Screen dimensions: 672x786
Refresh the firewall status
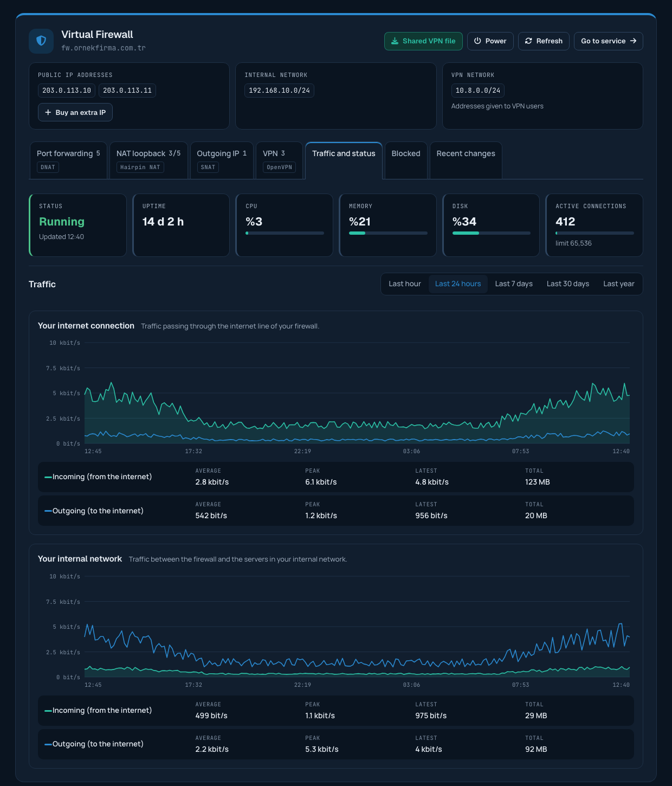(544, 41)
